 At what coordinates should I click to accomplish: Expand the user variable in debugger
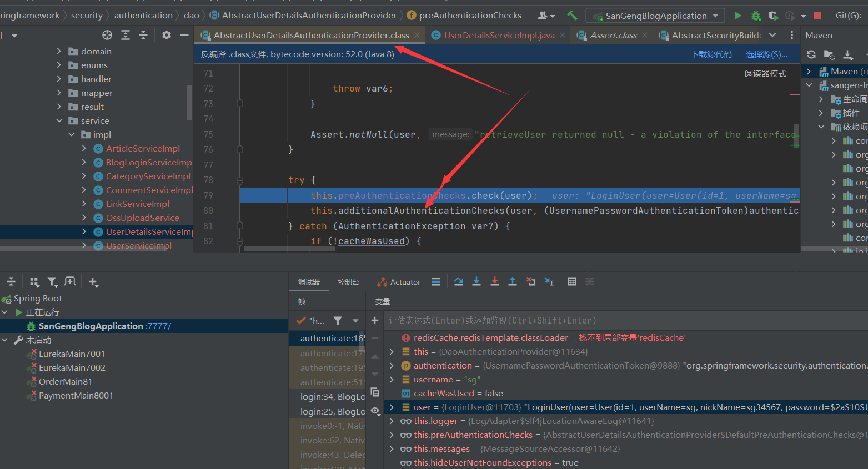coord(392,407)
